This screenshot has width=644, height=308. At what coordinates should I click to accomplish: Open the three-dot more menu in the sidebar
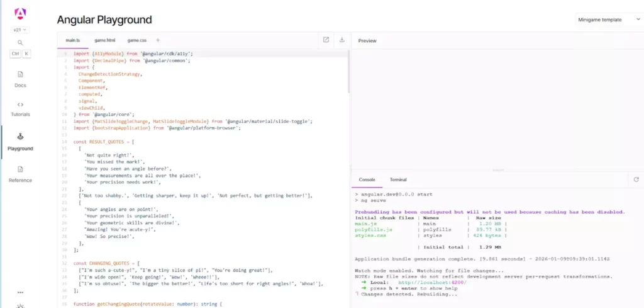tap(20, 292)
